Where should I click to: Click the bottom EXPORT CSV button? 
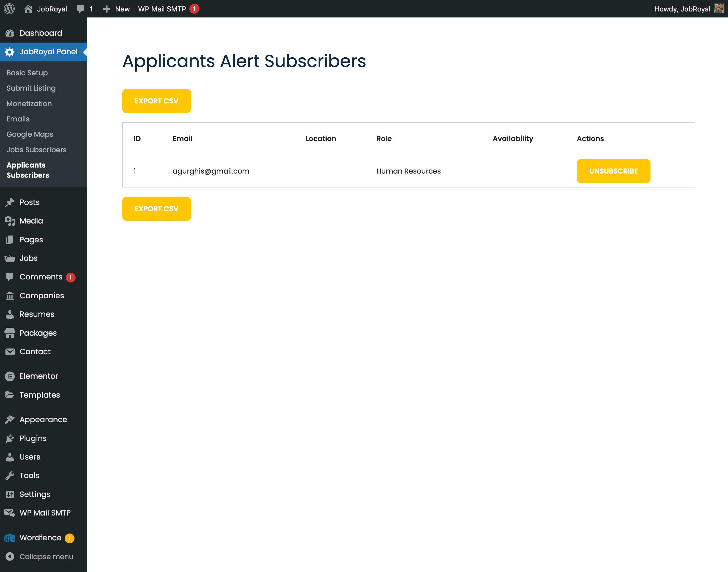(156, 209)
